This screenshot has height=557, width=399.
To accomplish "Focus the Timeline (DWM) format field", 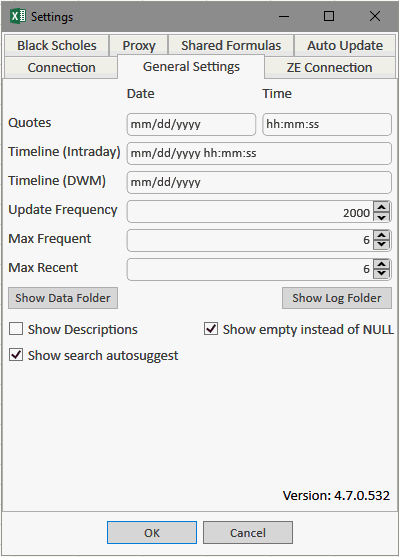I will 259,183.
